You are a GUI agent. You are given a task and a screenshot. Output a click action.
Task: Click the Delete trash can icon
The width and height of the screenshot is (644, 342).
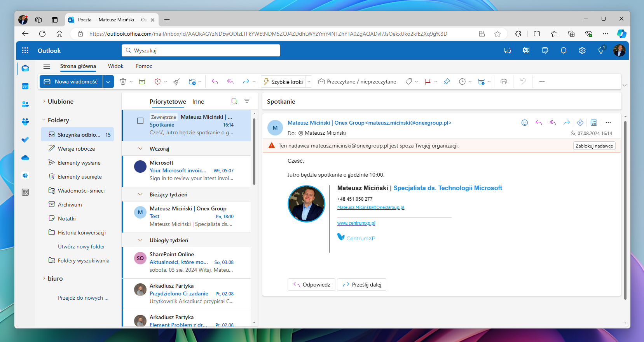(x=123, y=82)
